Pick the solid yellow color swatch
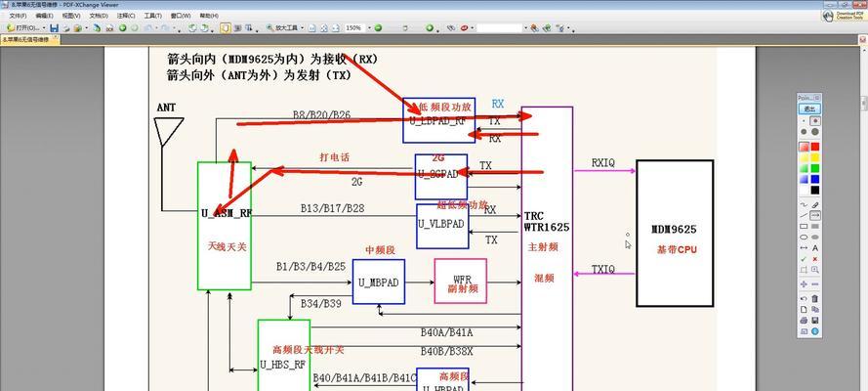868x391 pixels. (x=815, y=157)
